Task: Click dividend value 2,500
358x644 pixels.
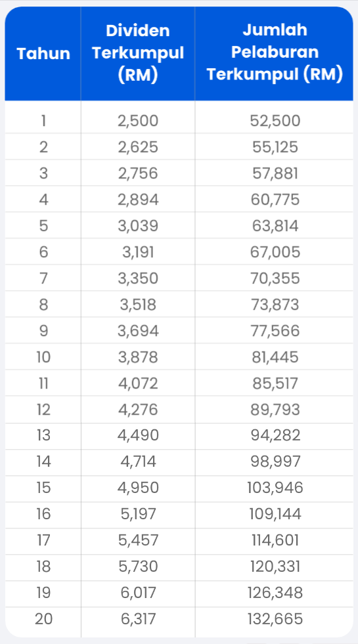Action: click(x=138, y=121)
